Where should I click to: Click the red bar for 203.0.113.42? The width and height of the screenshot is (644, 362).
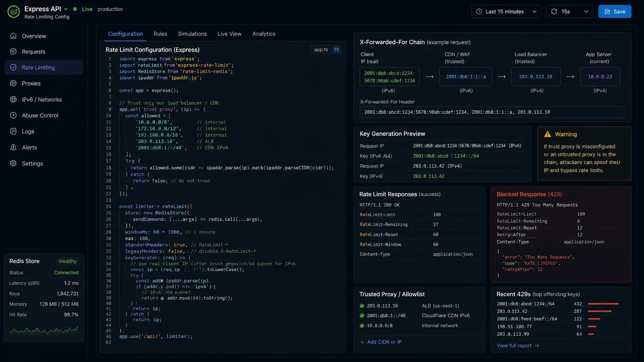(600, 311)
